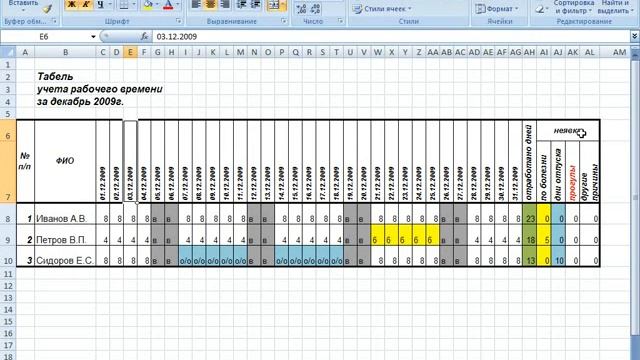Click red 'прогулы' header cell
This screenshot has height=360, width=640.
pos(572,171)
